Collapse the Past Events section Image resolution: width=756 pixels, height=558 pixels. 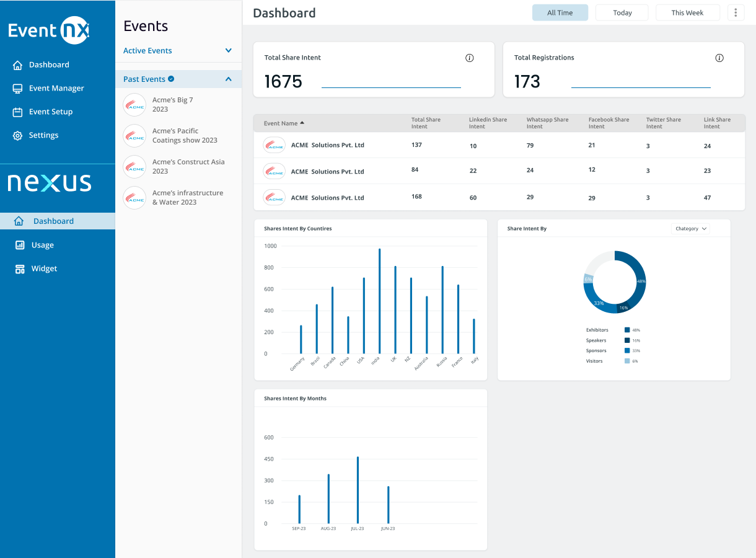coord(228,79)
